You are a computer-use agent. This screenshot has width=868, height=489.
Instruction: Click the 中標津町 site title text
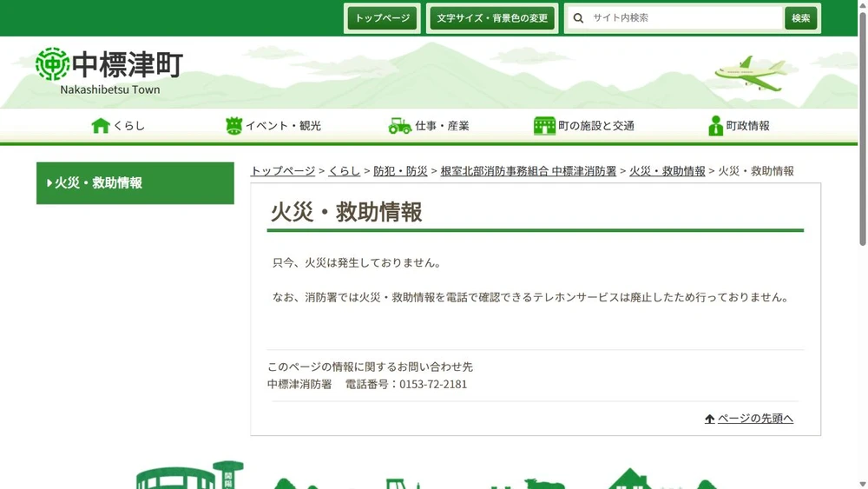[x=128, y=64]
